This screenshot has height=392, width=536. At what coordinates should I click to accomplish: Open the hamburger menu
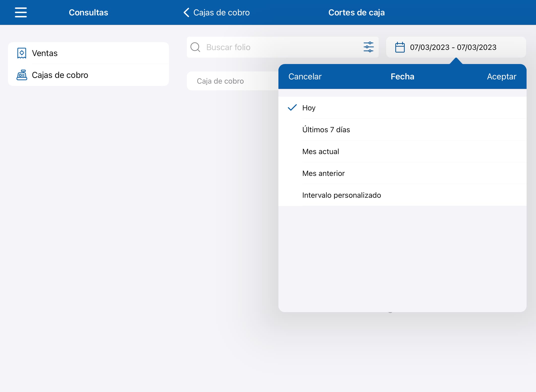(21, 12)
